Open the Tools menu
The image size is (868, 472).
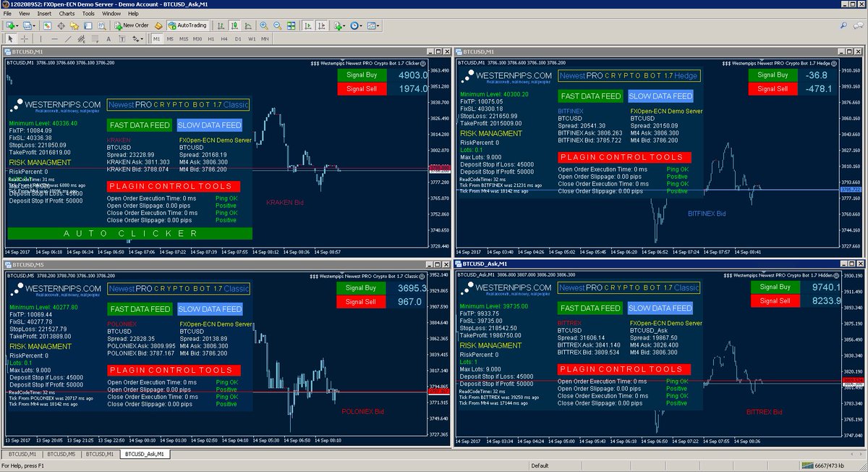88,13
